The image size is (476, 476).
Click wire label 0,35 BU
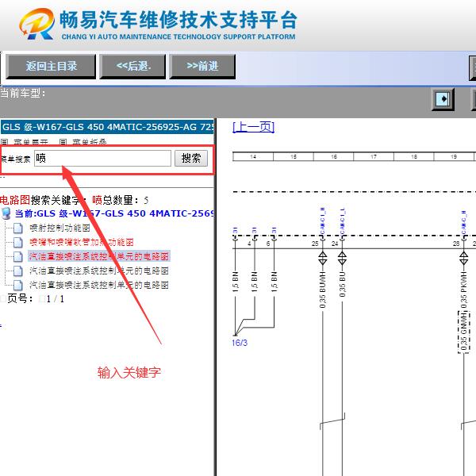[342, 285]
